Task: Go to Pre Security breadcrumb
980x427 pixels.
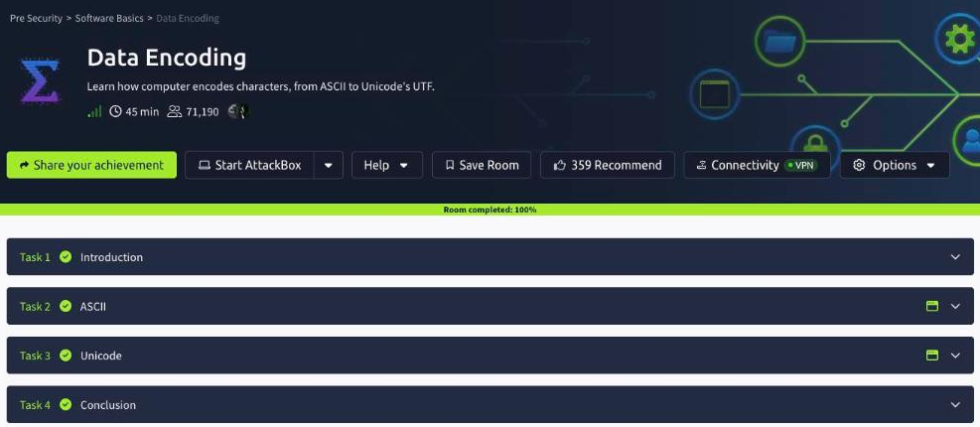Action: 37,18
